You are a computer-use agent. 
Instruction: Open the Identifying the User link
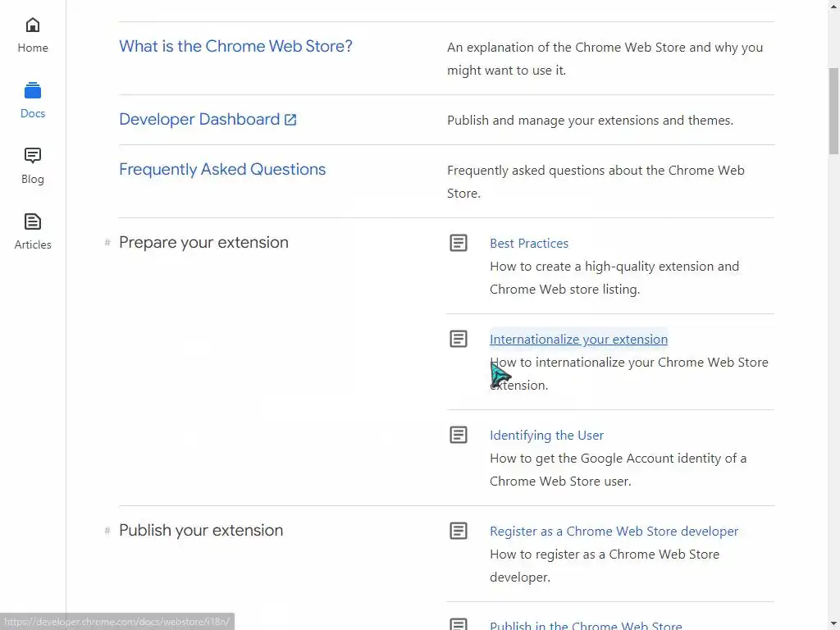point(546,436)
